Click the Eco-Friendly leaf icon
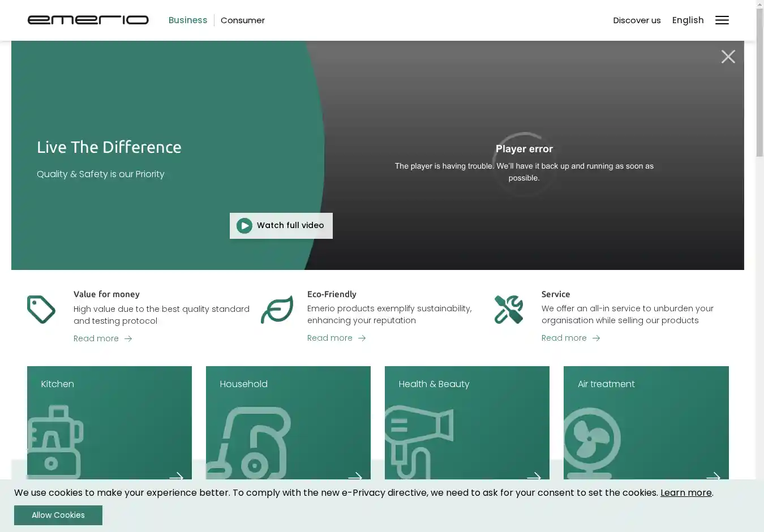The width and height of the screenshot is (764, 532). pyautogui.click(x=277, y=310)
